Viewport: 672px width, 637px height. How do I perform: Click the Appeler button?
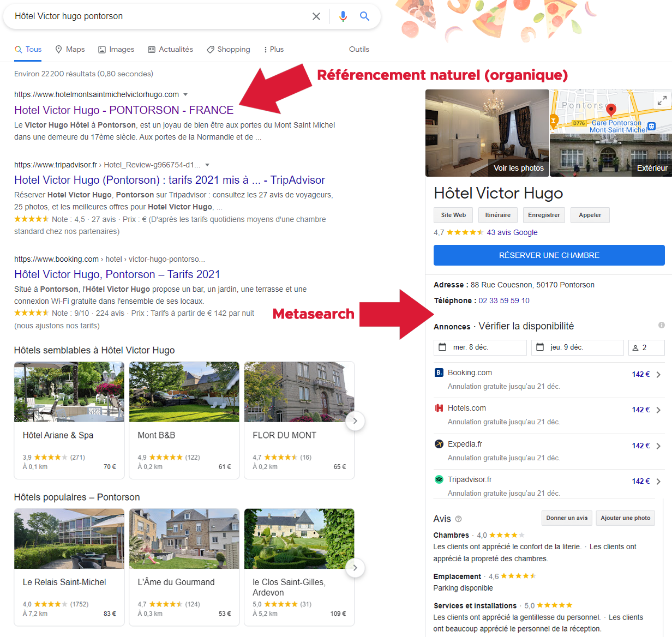coord(590,215)
